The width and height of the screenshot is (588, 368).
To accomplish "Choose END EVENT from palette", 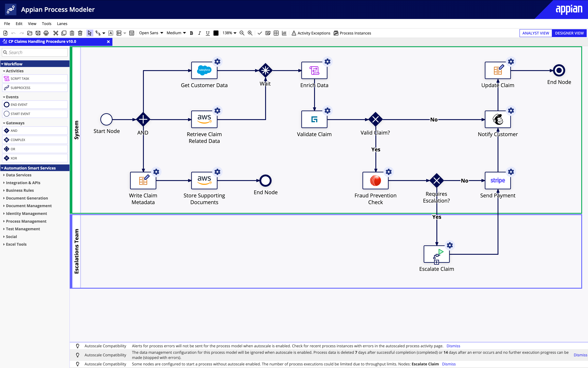I will 35,105.
